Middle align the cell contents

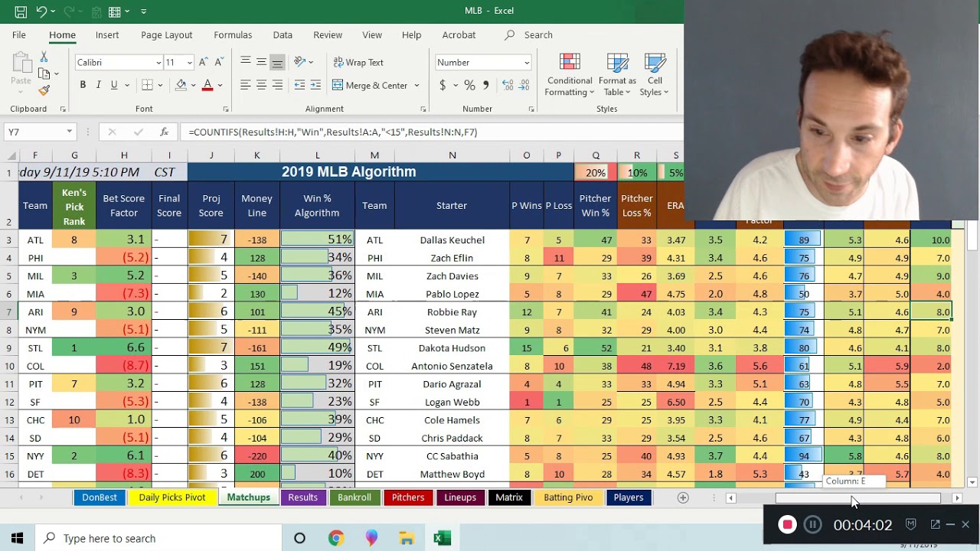point(261,62)
